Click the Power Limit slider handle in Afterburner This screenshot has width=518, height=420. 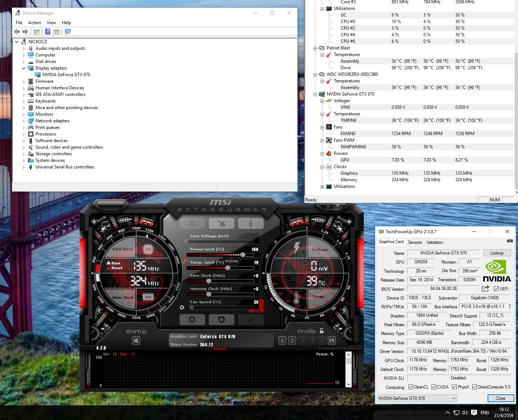coord(243,254)
